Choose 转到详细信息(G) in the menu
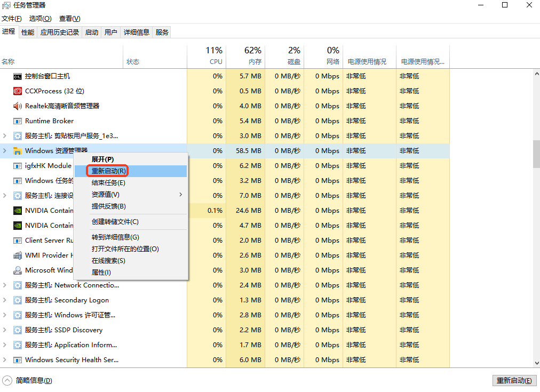This screenshot has width=540, height=392. (131, 237)
